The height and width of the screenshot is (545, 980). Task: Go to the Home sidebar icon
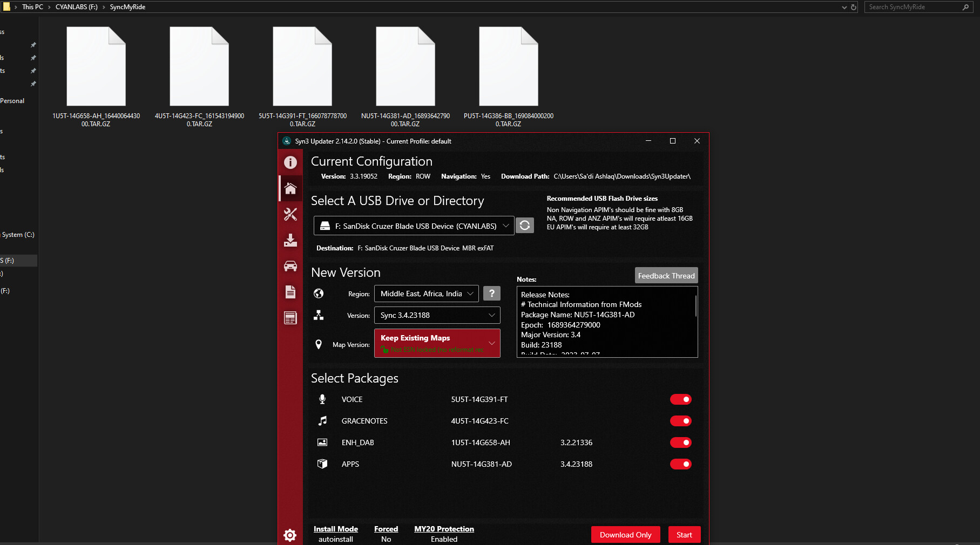[290, 188]
